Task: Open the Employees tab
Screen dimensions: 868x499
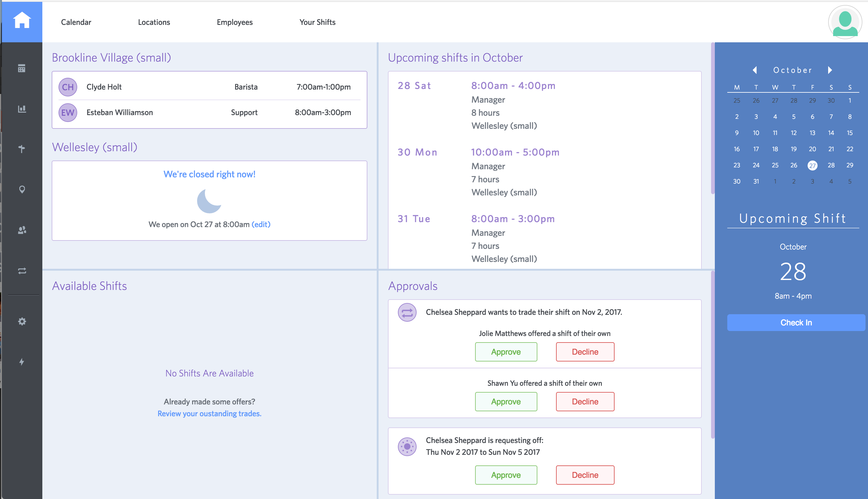Action: pyautogui.click(x=234, y=22)
